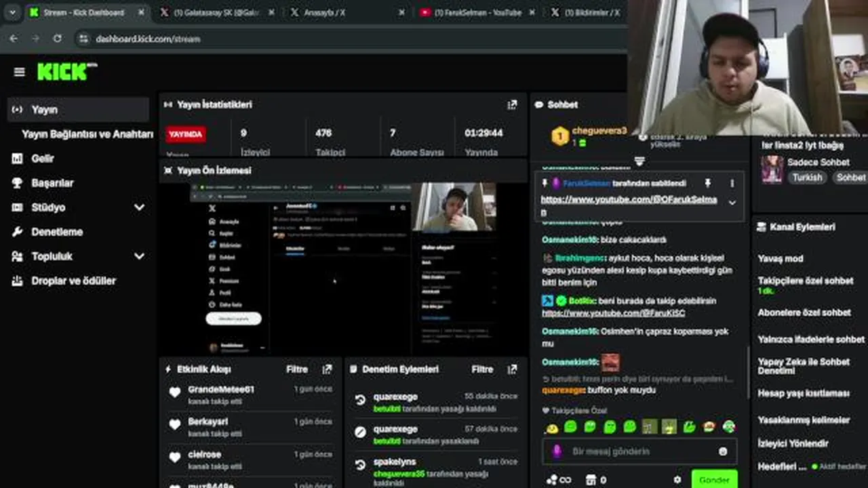This screenshot has width=868, height=488.
Task: Click the red YAYINDA live badge
Action: pos(185,134)
